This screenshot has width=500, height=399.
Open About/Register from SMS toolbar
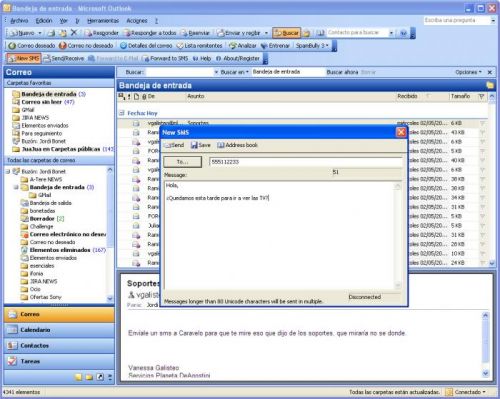pos(238,58)
